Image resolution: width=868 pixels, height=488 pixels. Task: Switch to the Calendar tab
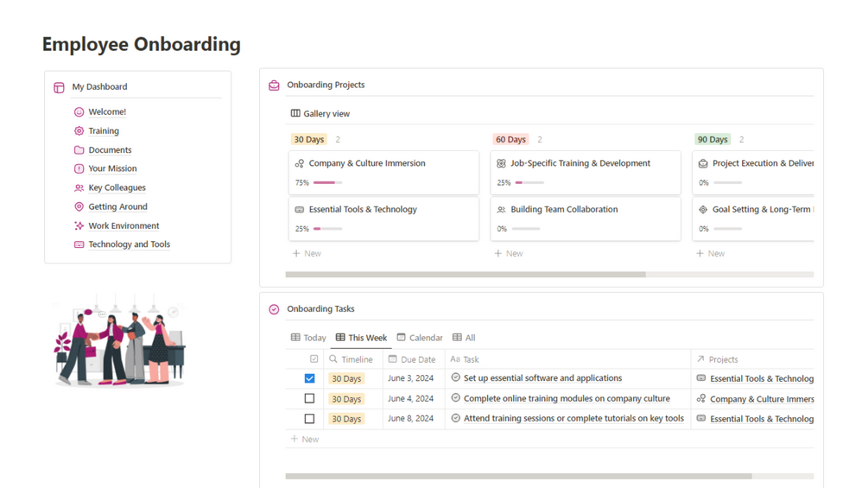point(419,338)
